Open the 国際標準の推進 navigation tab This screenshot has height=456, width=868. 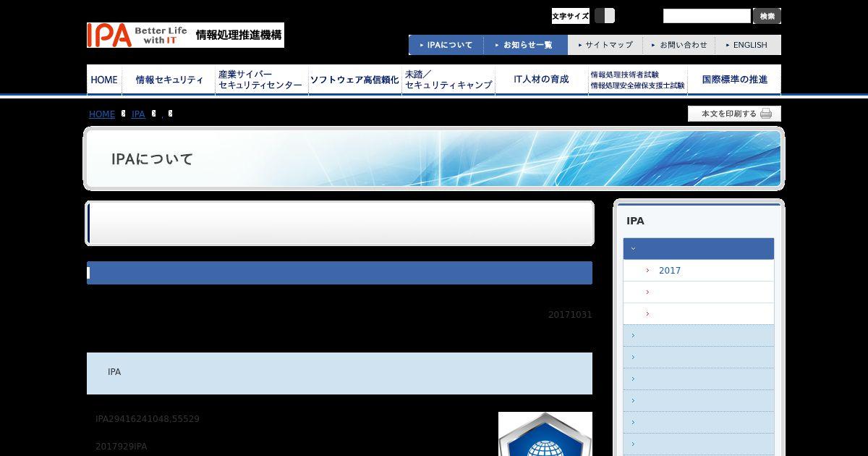pyautogui.click(x=734, y=80)
